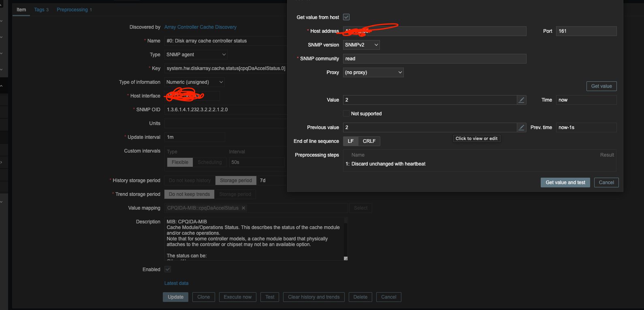Select Storage period for History storage
The width and height of the screenshot is (644, 310).
(236, 180)
